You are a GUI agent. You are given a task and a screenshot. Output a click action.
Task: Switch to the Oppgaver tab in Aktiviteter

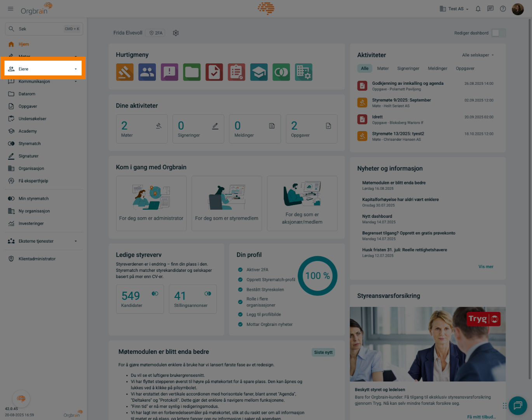[465, 68]
